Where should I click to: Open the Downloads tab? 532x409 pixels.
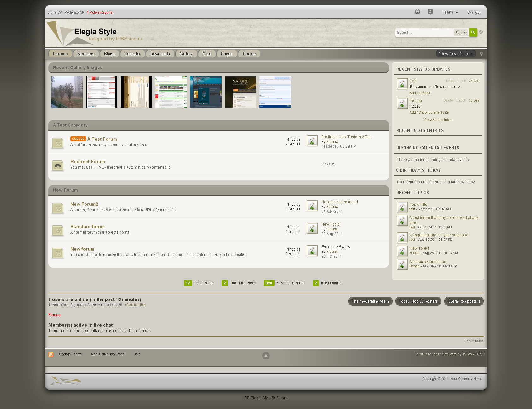pyautogui.click(x=160, y=54)
